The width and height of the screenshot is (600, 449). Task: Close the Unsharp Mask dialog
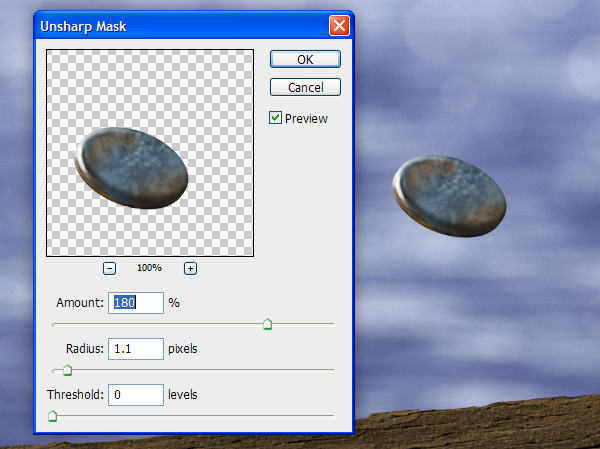[339, 26]
